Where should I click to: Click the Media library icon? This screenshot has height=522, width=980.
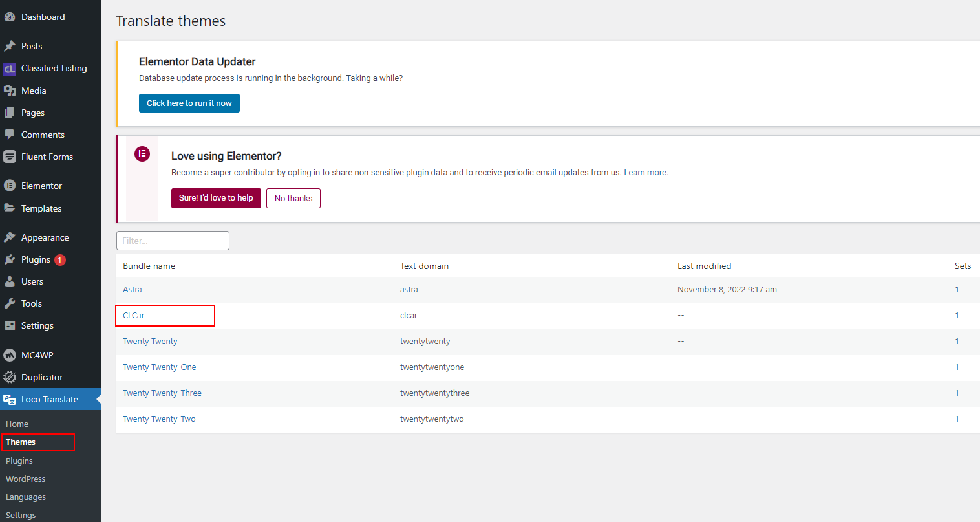[10, 91]
